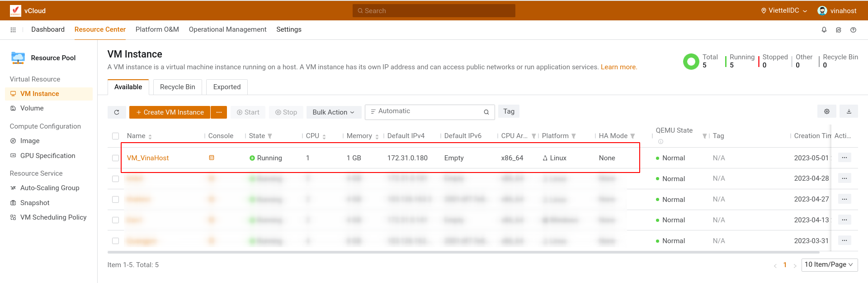Focus the top Search field
868x283 pixels.
pos(434,10)
